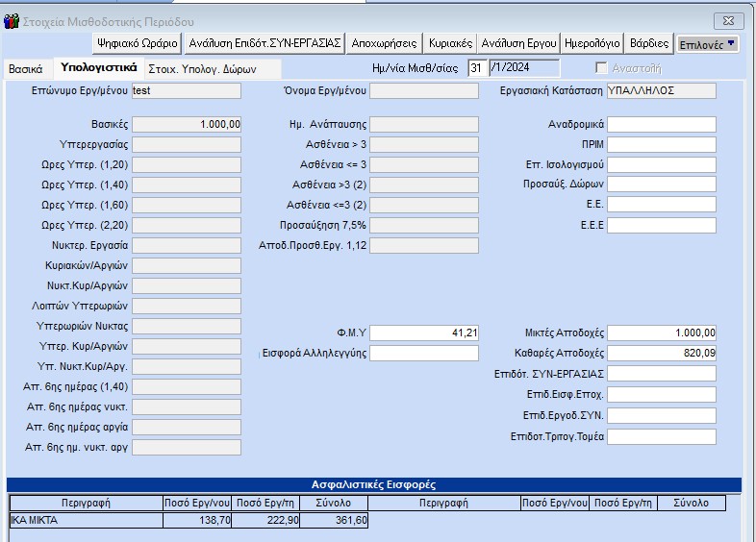This screenshot has height=542, width=756.
Task: Click the payroll date day field showing 31
Action: [x=477, y=67]
